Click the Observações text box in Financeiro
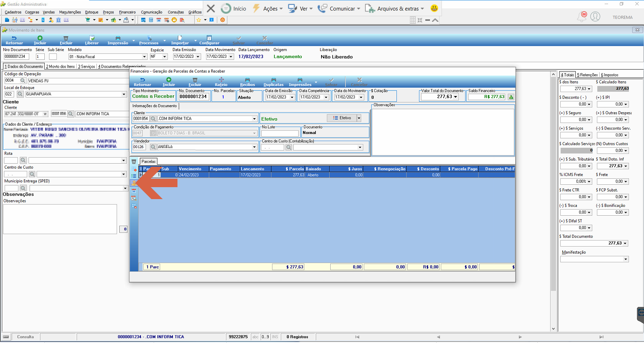The width and height of the screenshot is (644, 343). (x=443, y=131)
